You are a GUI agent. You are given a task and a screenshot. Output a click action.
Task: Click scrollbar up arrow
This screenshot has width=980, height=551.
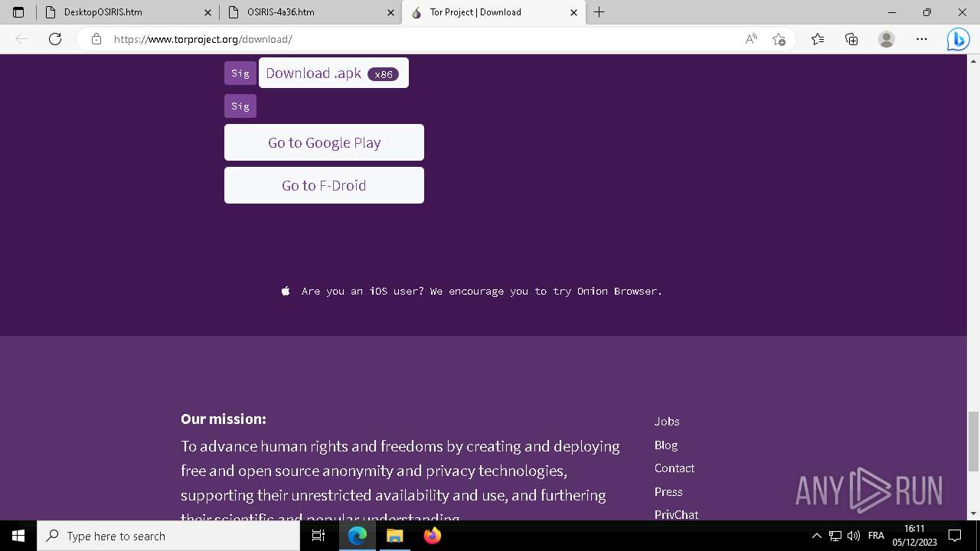click(x=973, y=60)
